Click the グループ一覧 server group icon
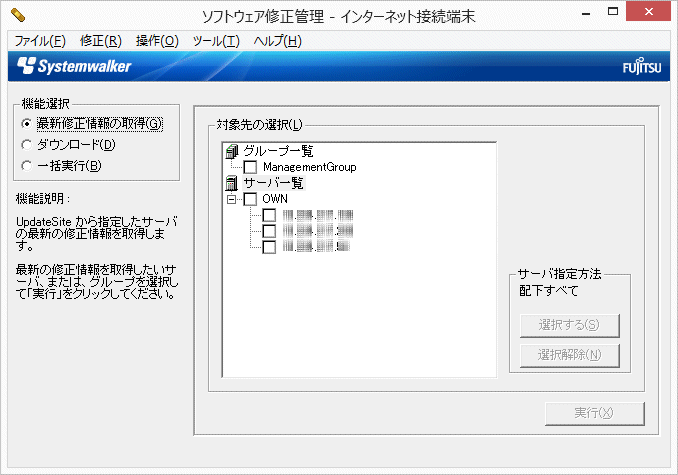Screen dimensions: 678x475 [x=232, y=151]
